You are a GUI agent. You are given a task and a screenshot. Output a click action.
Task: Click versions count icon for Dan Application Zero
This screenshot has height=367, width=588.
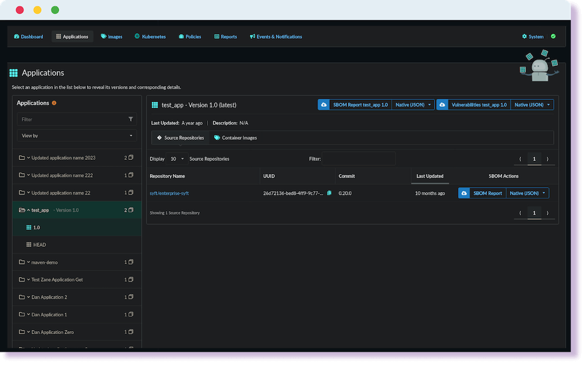[x=131, y=332]
